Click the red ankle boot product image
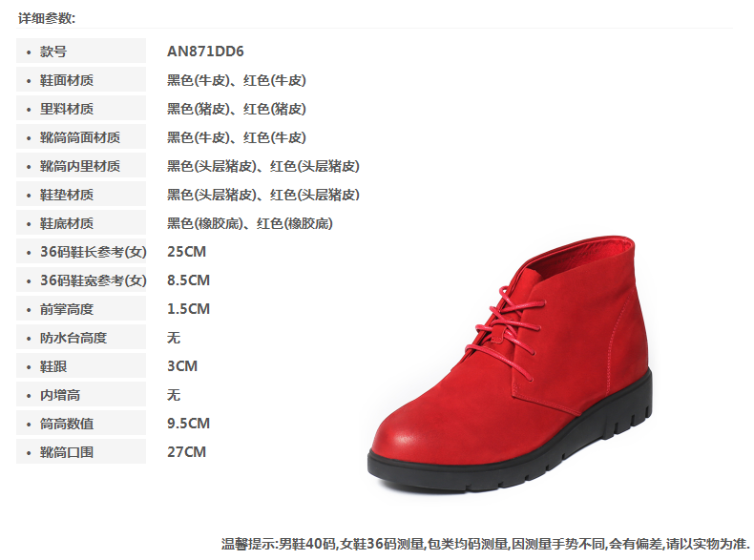Viewport: 754px width, 560px height. coord(511,363)
